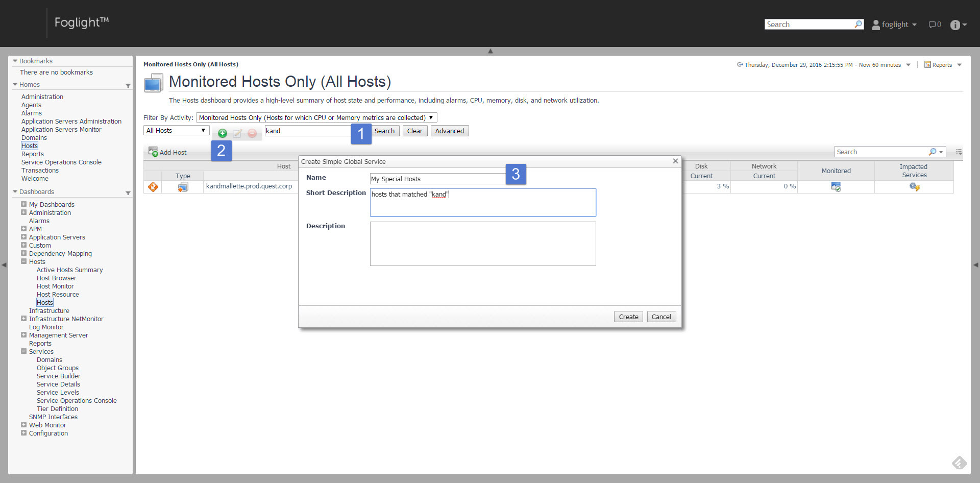The image size is (980, 483).
Task: Sort by the Host column header
Action: (x=284, y=166)
